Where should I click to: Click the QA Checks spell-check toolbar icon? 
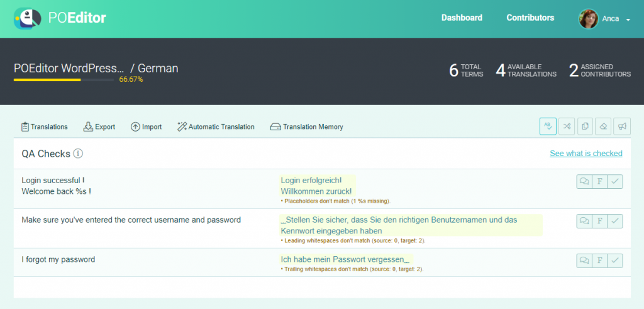click(548, 126)
